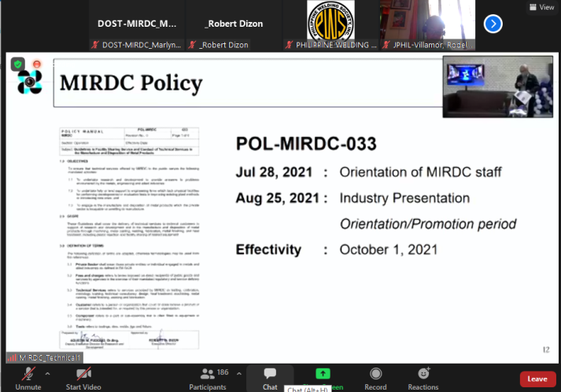Click 'Orientation/Promotion period' italic text

point(428,224)
